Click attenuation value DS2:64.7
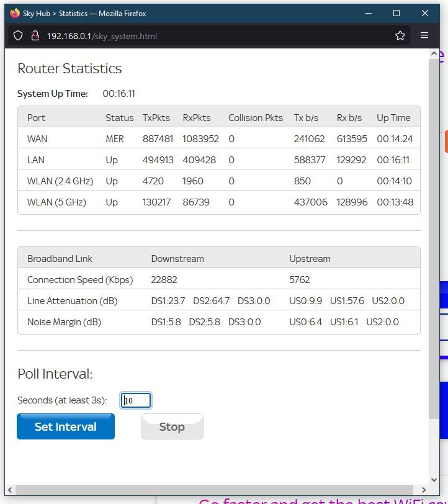Viewport: 448px width, 504px height. click(212, 301)
